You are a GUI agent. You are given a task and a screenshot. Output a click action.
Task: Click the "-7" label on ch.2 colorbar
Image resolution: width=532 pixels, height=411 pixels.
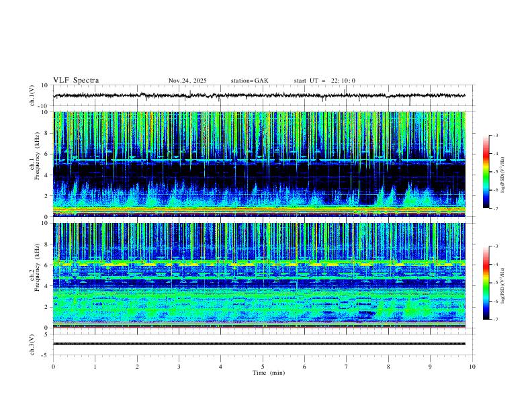coord(495,320)
